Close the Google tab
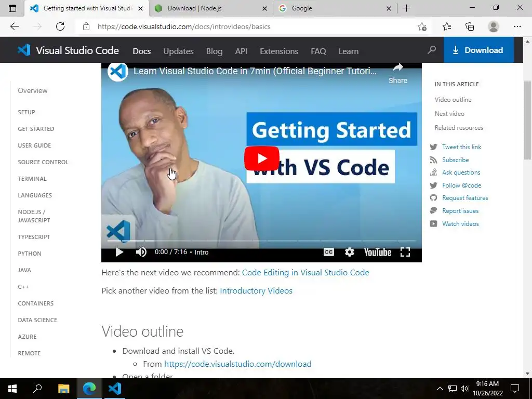Image resolution: width=532 pixels, height=399 pixels. 389,8
